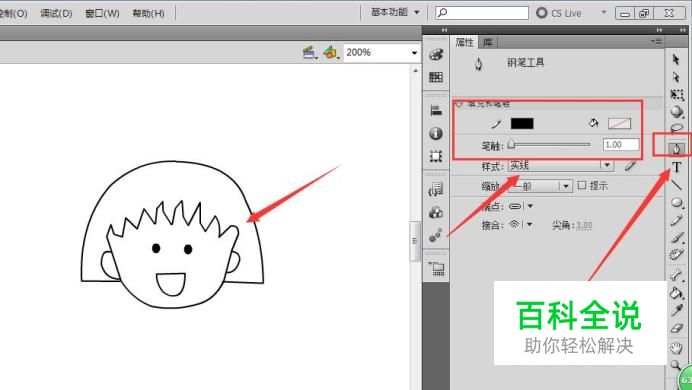
Task: Click the CS Live button
Action: tap(559, 13)
